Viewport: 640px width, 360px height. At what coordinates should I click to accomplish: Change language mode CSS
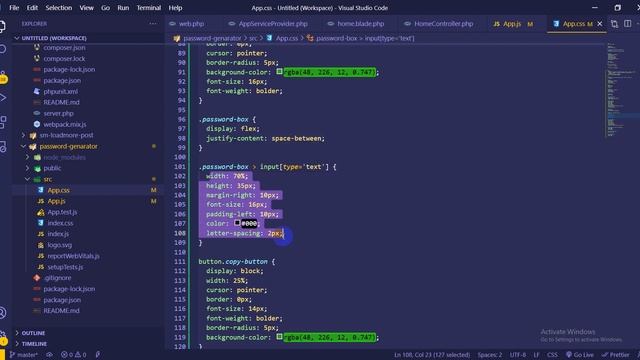click(552, 355)
